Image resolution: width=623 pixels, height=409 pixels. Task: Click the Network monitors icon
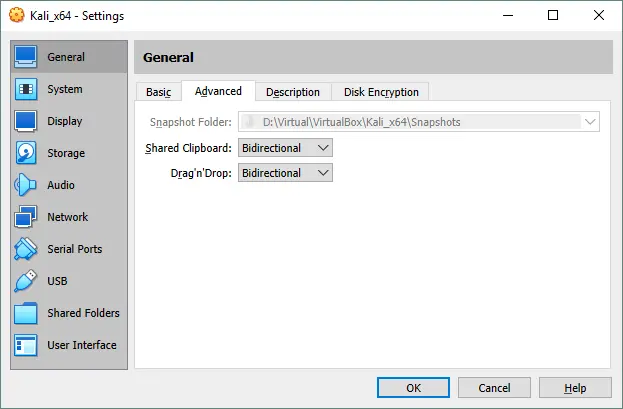tap(26, 217)
